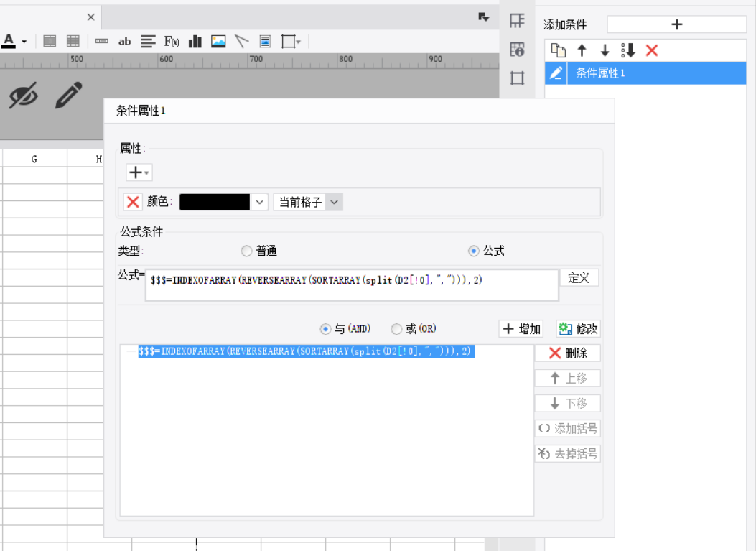Click the 增加 button

click(x=521, y=328)
